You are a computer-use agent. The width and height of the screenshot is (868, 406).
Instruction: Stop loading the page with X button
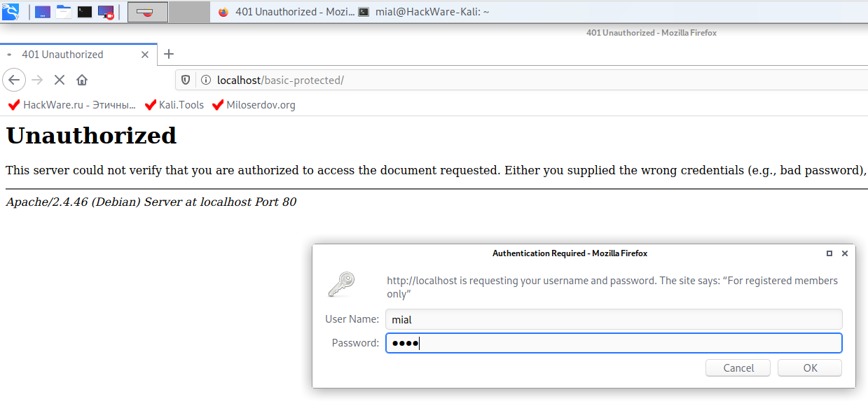(x=60, y=80)
